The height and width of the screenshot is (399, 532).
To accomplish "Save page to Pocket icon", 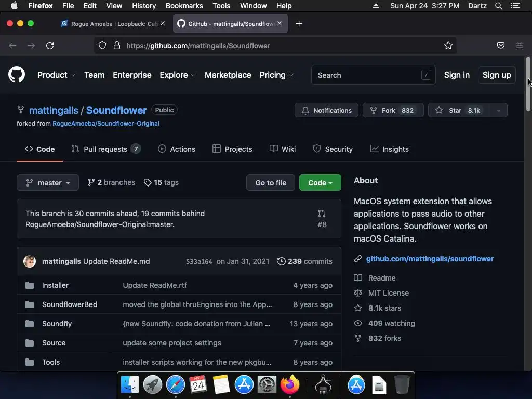I will (x=500, y=45).
